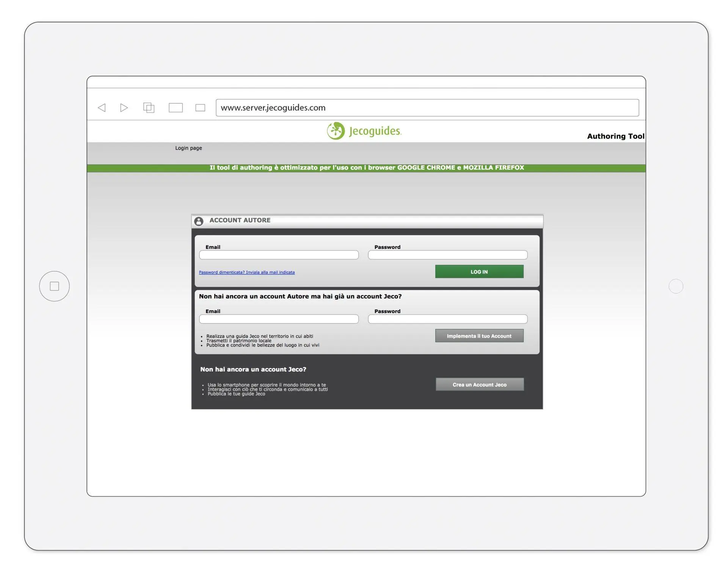Click the browser back arrow
This screenshot has height=573, width=728.
(102, 108)
